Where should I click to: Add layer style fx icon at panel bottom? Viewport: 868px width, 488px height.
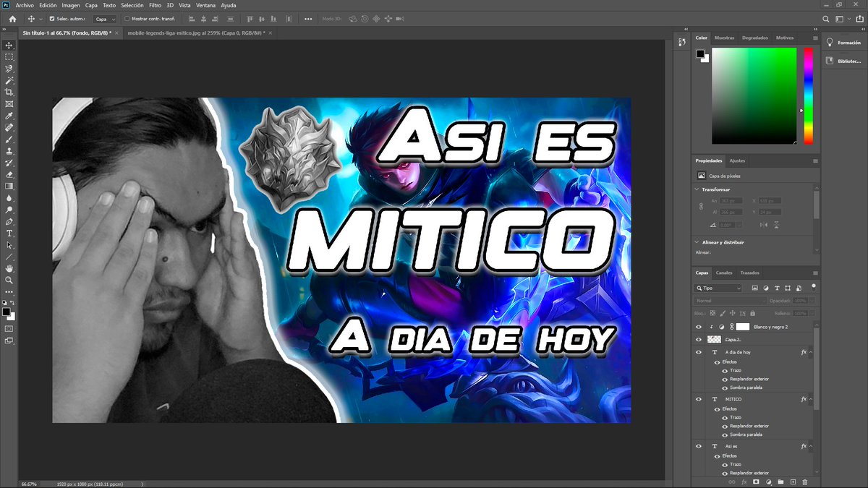click(x=744, y=481)
